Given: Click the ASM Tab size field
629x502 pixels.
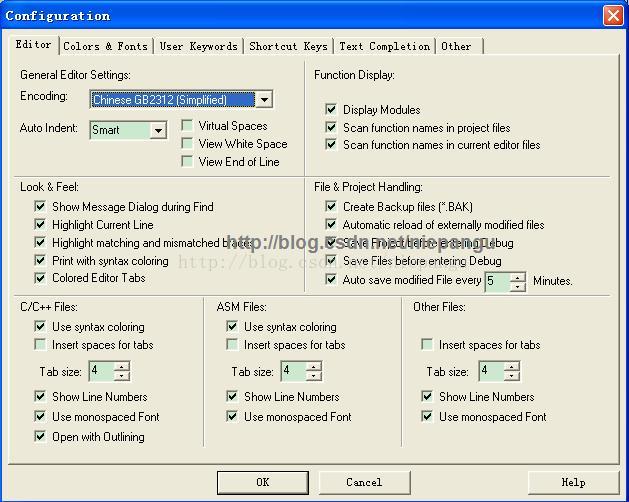Looking at the screenshot, I should [x=294, y=371].
